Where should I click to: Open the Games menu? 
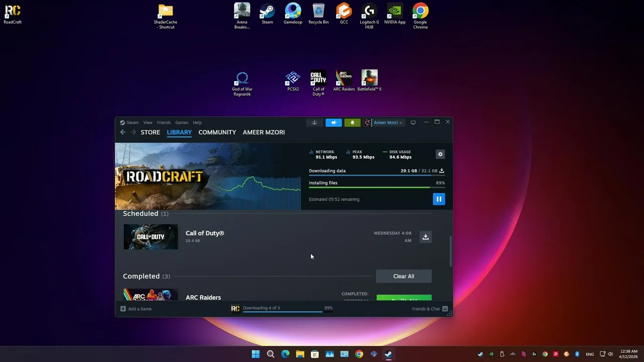182,123
